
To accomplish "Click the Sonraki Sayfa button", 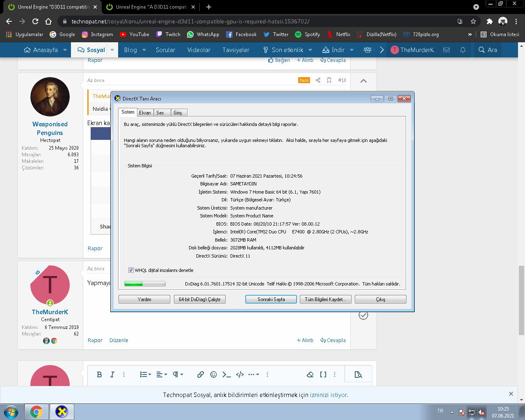I will [271, 299].
